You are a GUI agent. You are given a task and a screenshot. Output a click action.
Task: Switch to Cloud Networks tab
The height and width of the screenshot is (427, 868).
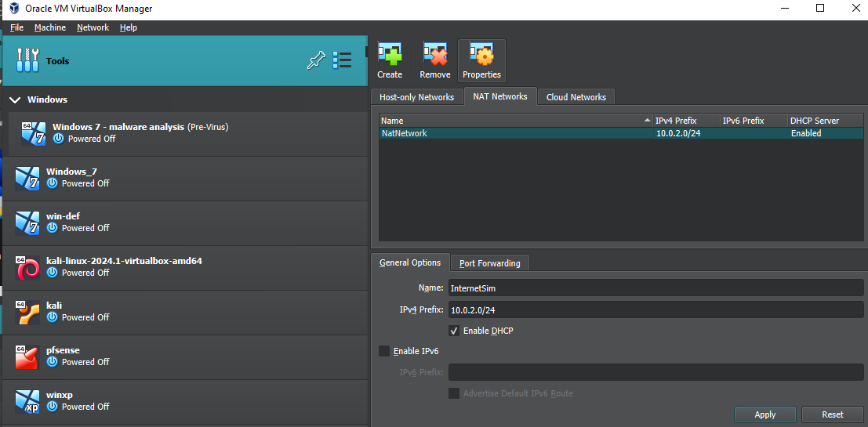coord(576,97)
